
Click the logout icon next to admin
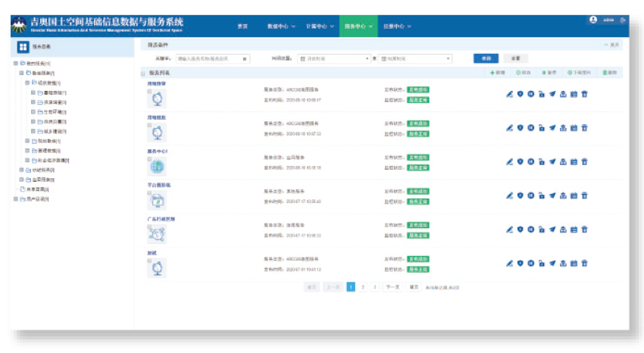[623, 20]
